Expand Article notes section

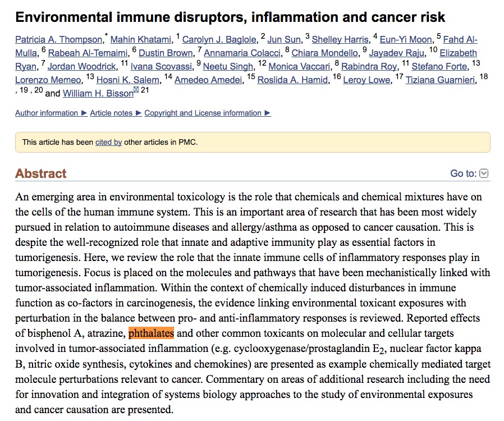(116, 113)
